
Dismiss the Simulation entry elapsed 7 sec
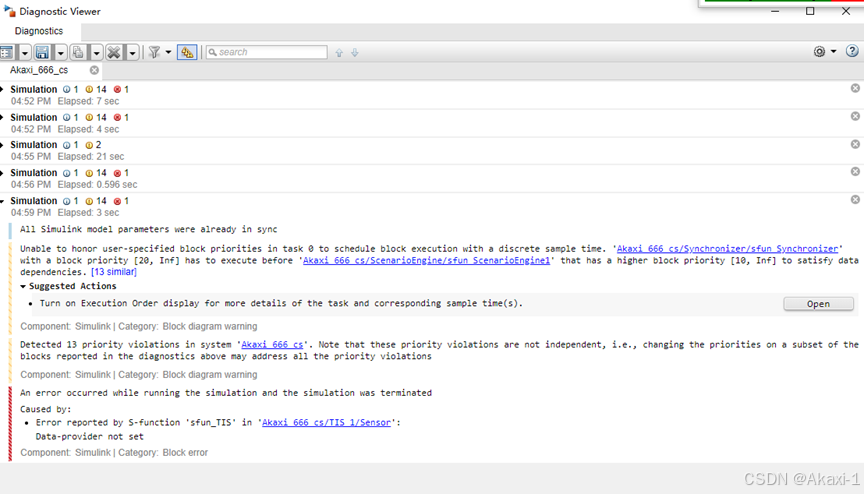coord(855,88)
